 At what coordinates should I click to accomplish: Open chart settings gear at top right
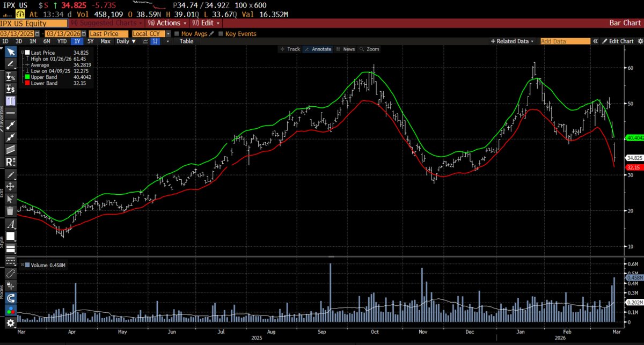639,41
